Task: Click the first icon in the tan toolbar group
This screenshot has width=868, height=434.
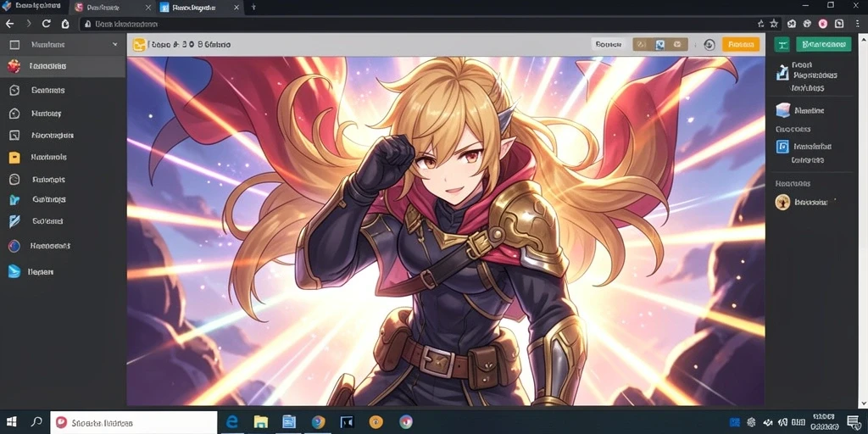Action: [643, 45]
